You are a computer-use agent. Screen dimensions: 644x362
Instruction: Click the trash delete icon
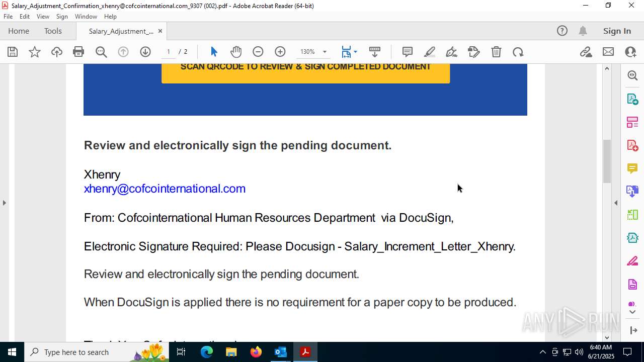pos(496,52)
